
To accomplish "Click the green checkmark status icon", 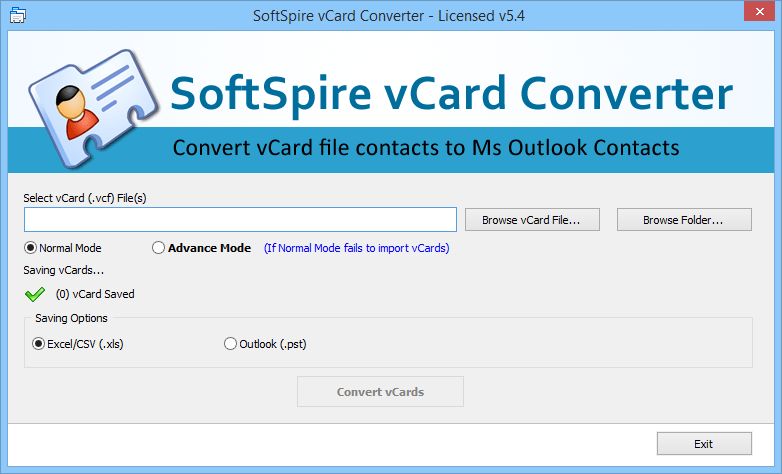I will coord(35,294).
